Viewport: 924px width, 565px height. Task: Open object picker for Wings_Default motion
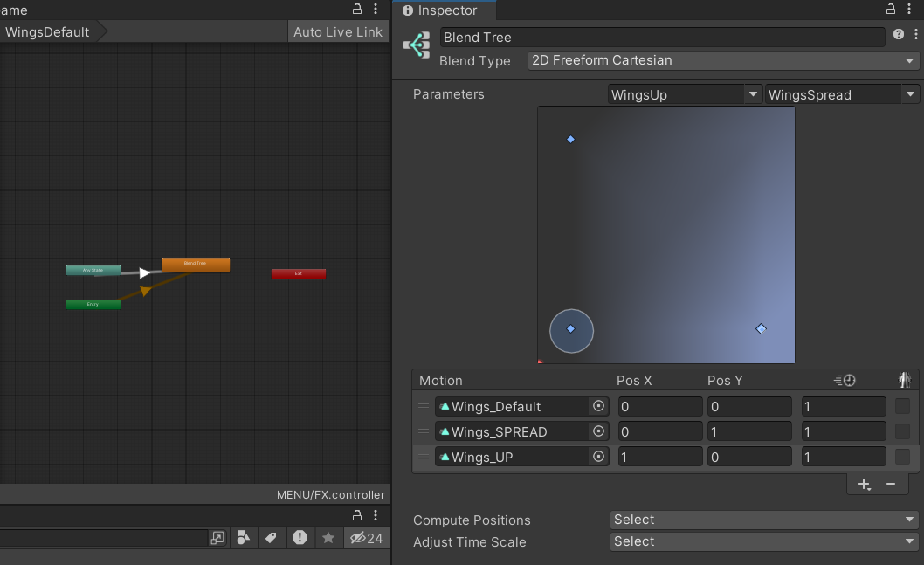[x=599, y=406]
